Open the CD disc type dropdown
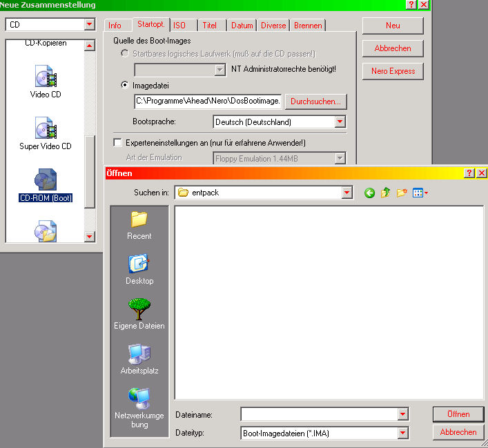The width and height of the screenshot is (488, 448). point(90,24)
